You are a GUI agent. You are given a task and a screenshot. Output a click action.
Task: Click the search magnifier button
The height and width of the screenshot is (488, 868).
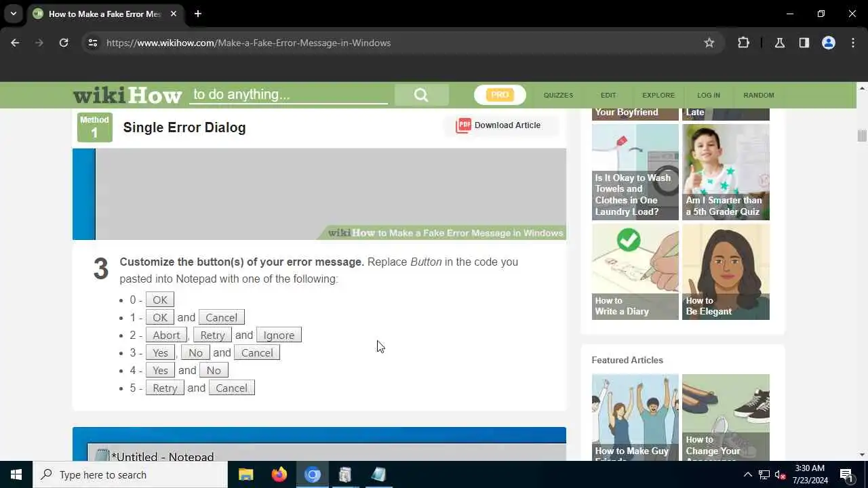(x=421, y=95)
